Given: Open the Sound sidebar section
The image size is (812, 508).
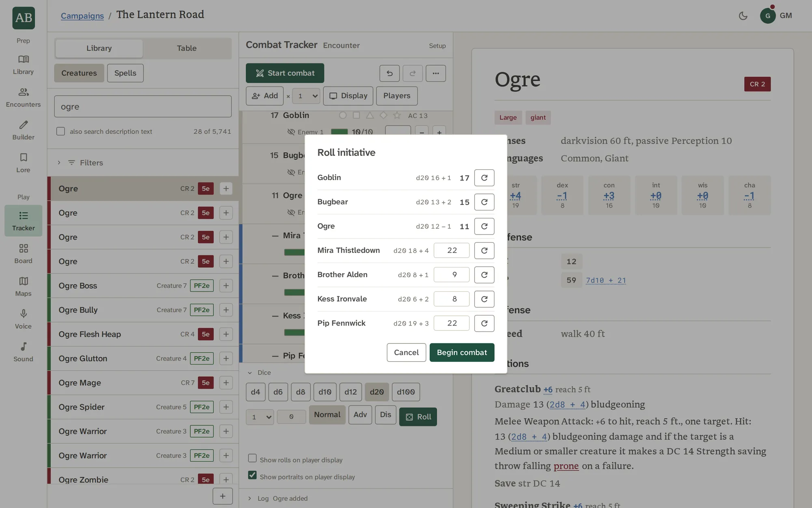Looking at the screenshot, I should click(23, 352).
